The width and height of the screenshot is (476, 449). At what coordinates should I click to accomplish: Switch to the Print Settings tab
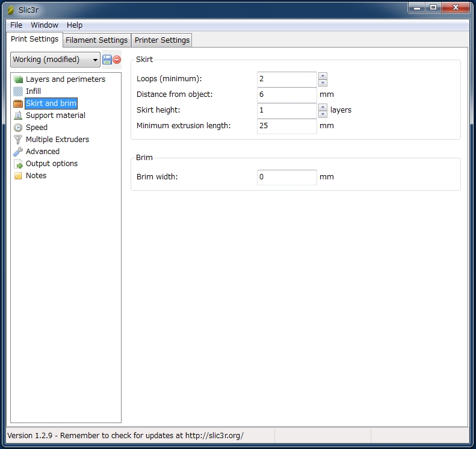click(35, 39)
